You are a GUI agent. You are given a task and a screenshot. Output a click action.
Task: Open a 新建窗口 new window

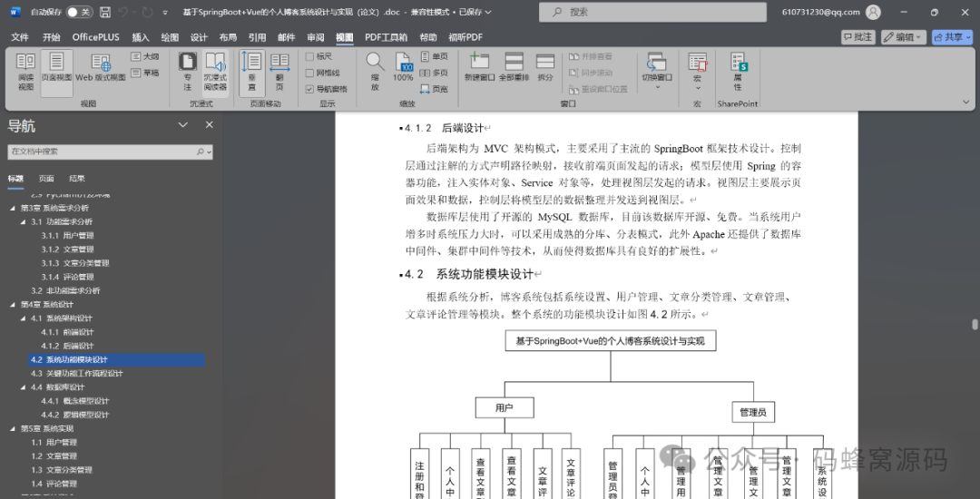479,67
